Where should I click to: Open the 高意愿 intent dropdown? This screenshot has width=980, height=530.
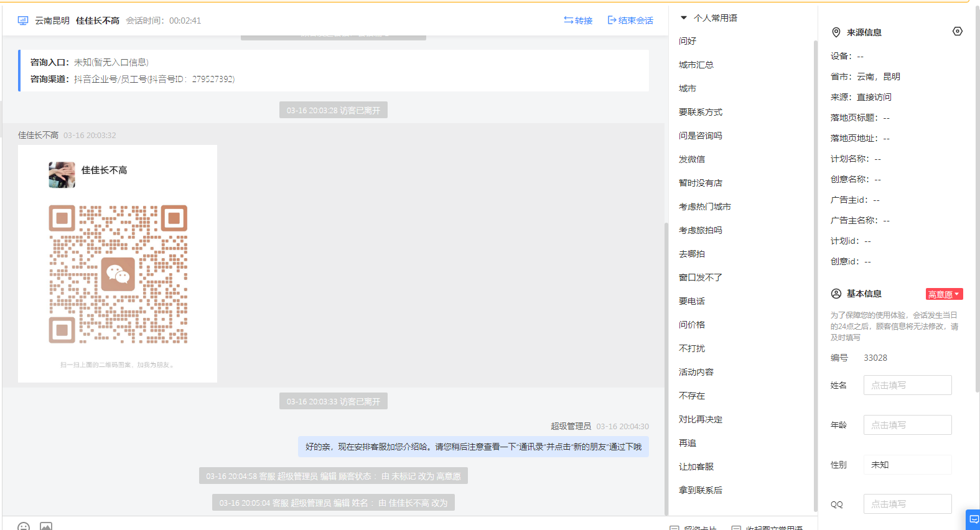(x=944, y=294)
